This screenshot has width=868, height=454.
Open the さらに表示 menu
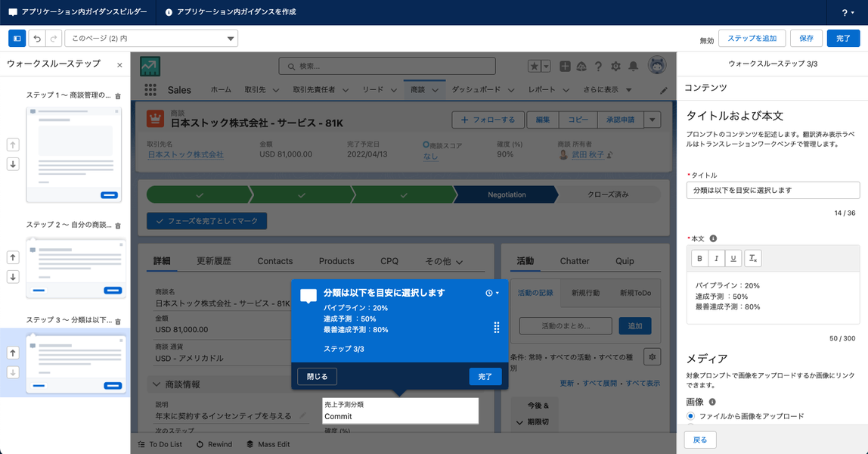[607, 90]
